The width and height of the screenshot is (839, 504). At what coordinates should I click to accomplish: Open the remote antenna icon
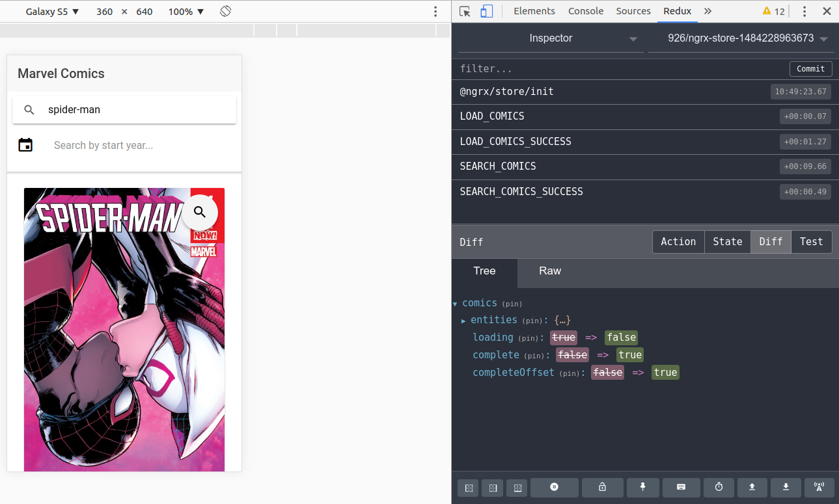(x=819, y=487)
